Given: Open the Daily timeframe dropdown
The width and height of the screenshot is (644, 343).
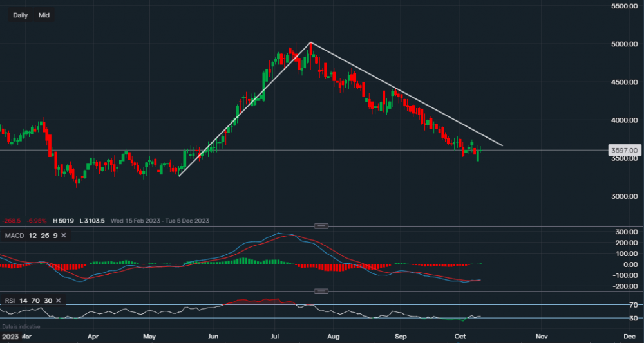Looking at the screenshot, I should click(21, 15).
